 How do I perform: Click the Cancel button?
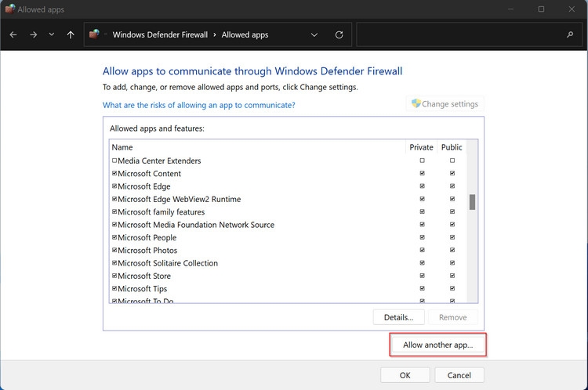coord(459,375)
